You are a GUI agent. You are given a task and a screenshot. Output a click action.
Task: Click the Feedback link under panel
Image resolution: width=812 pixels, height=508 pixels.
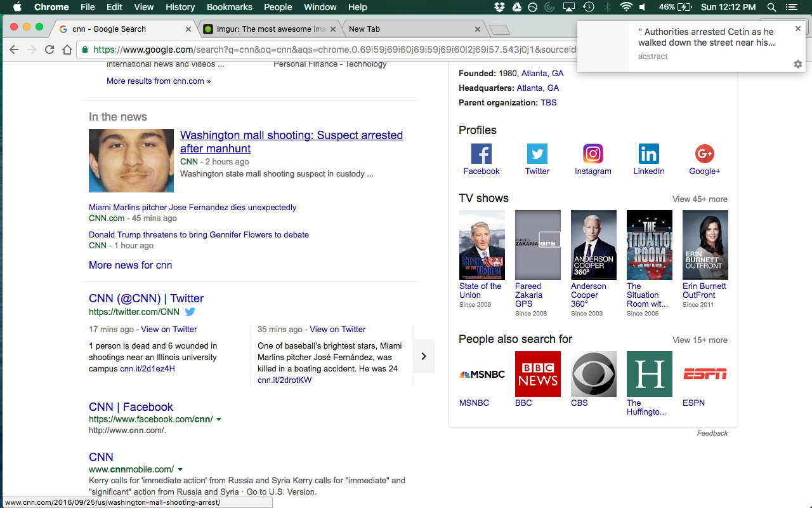pyautogui.click(x=712, y=433)
